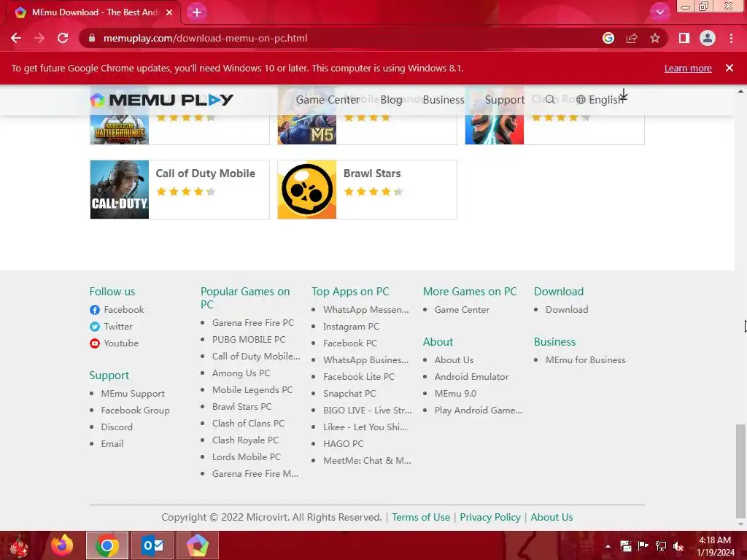Screen dimensions: 747x560
Task: Open Snapchat PC link
Action: pyautogui.click(x=349, y=393)
